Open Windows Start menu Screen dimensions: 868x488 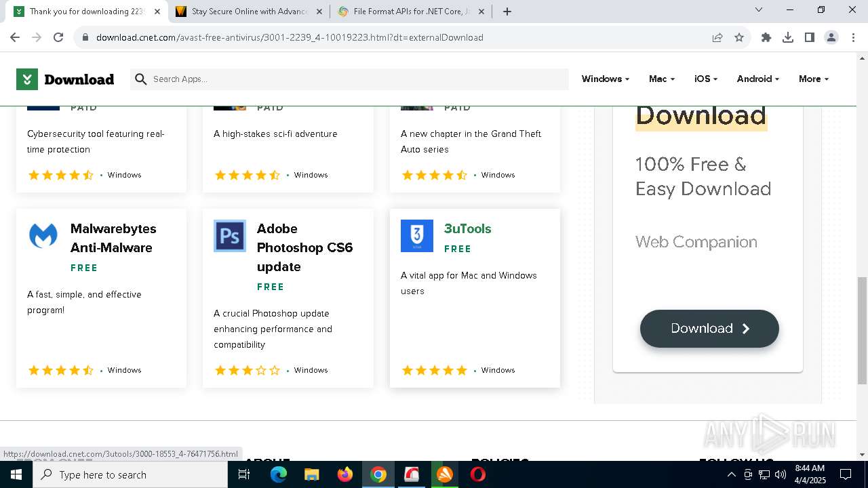point(16,474)
